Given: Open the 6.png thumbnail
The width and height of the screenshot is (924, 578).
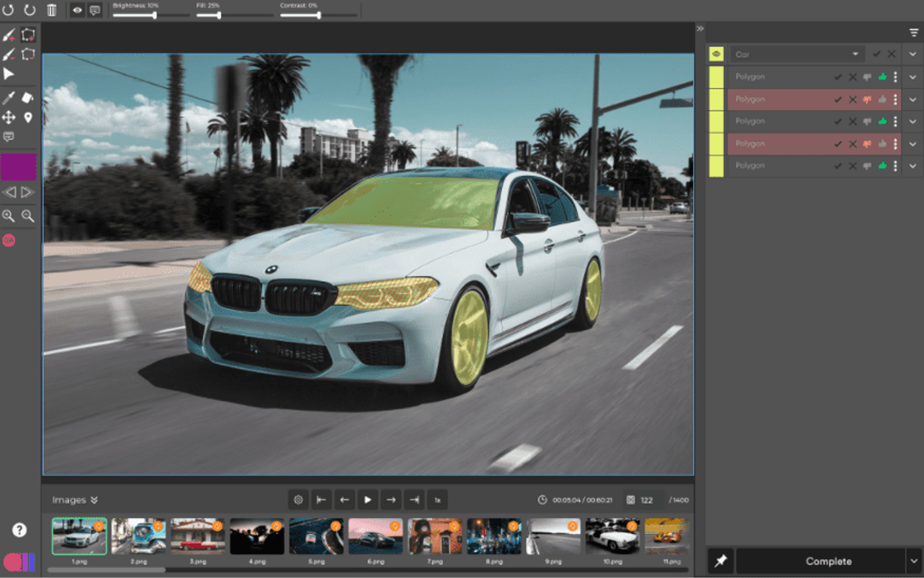Looking at the screenshot, I should [376, 536].
